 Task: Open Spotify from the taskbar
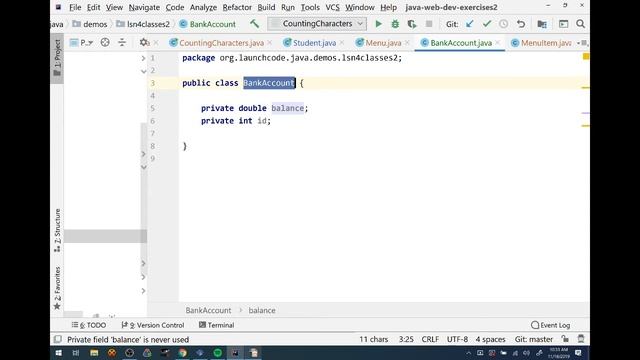tap(218, 353)
